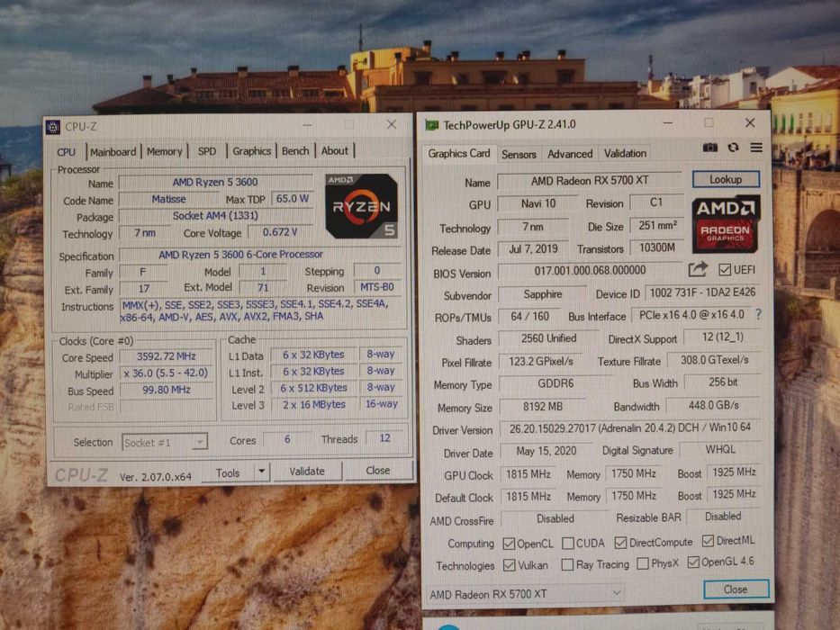Screen dimensions: 840x630
Task: Click the Threads value 12
Action: point(384,438)
